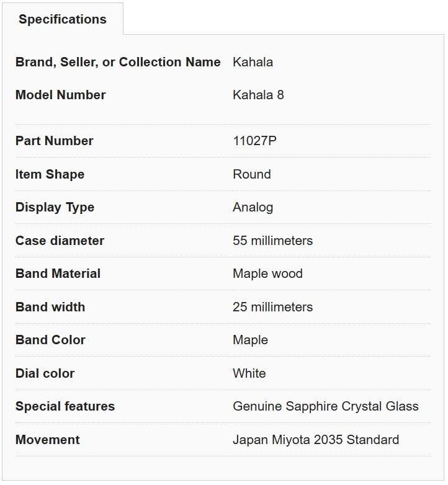The height and width of the screenshot is (485, 448).
Task: Click the Kahala brand name value
Action: pos(253,62)
